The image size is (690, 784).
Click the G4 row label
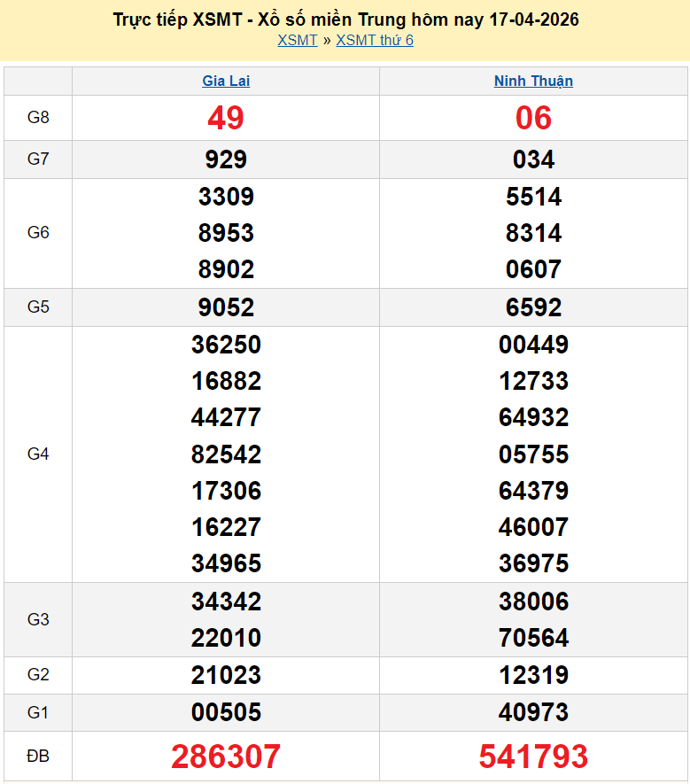(38, 454)
